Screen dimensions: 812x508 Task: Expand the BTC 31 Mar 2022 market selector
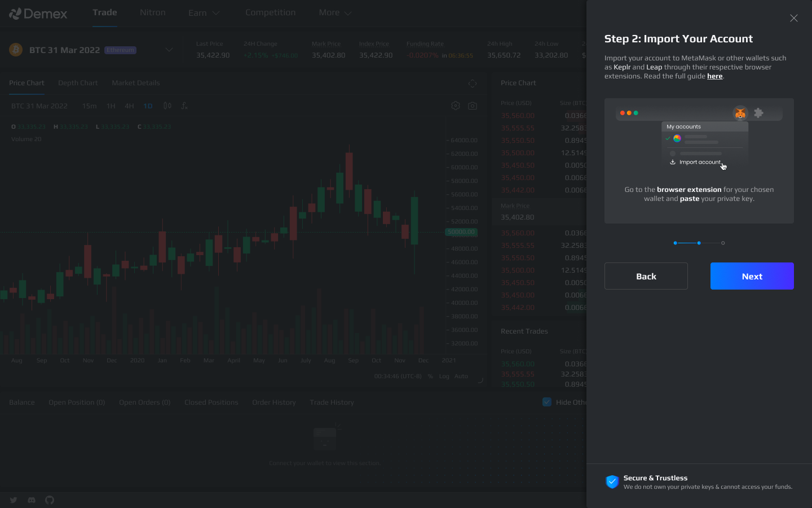[169, 50]
